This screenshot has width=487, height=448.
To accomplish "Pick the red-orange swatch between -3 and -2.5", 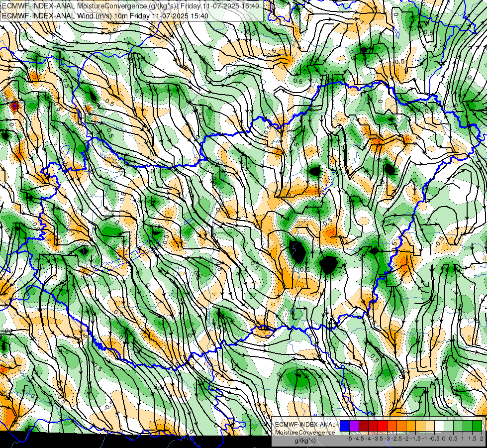I will pyautogui.click(x=392, y=426).
